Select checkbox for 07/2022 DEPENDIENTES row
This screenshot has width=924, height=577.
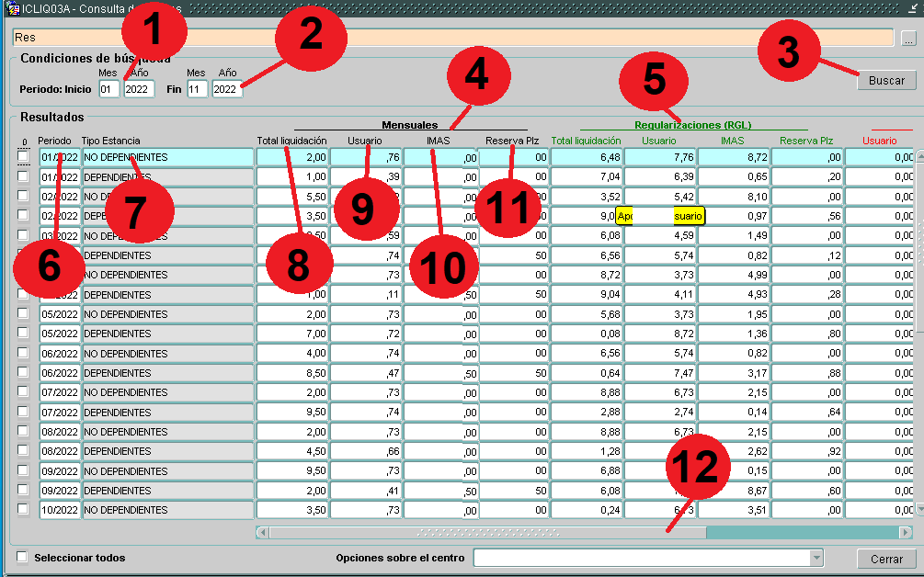[x=23, y=412]
